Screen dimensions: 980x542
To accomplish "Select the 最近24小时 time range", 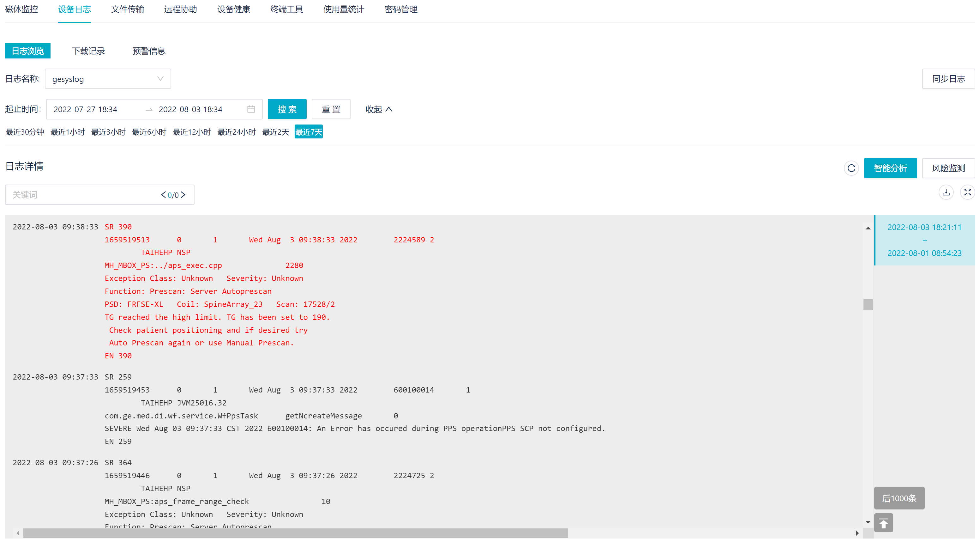I will pyautogui.click(x=236, y=132).
